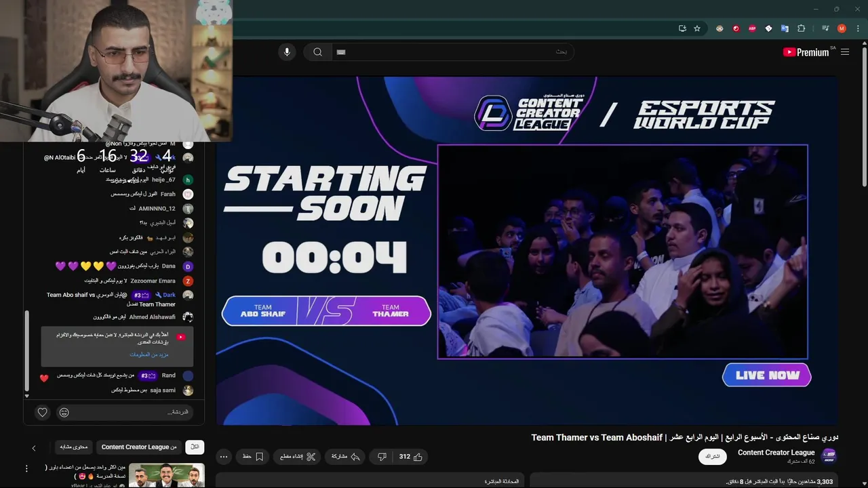
Task: Like the video with thumbs up
Action: 418,457
